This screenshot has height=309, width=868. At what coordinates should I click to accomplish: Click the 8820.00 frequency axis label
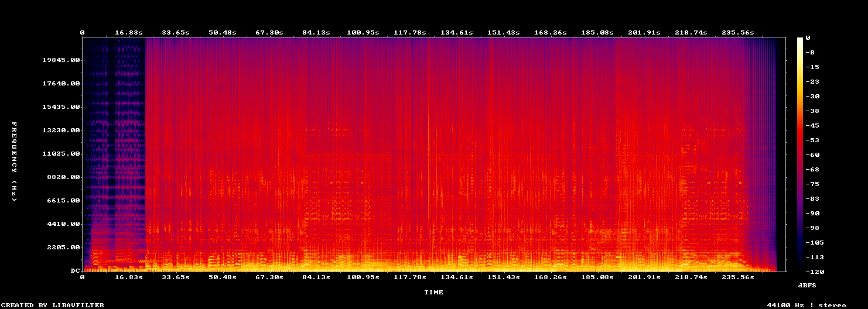click(x=64, y=177)
